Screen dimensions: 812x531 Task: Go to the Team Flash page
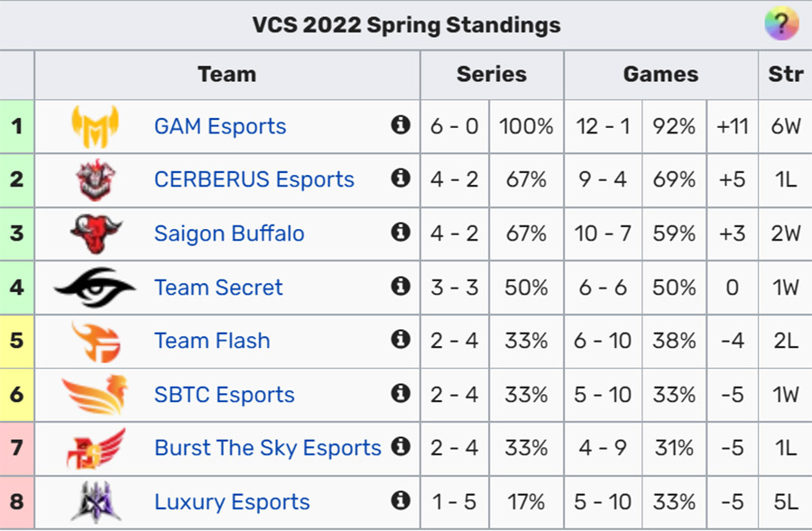[x=212, y=341]
